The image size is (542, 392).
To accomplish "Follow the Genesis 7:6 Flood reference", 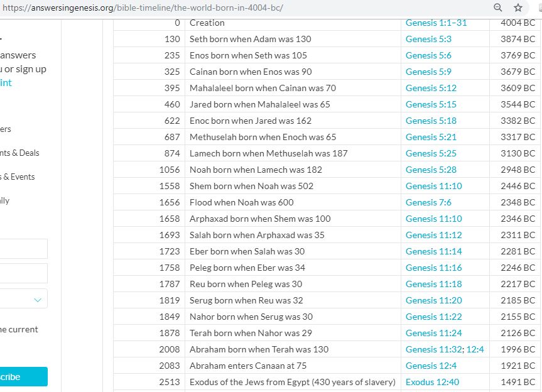I will (x=428, y=202).
